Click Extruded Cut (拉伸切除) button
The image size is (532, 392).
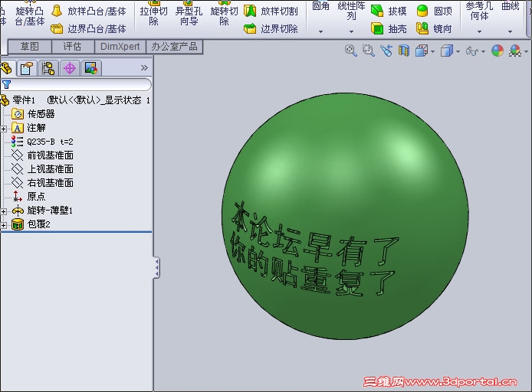tap(153, 16)
